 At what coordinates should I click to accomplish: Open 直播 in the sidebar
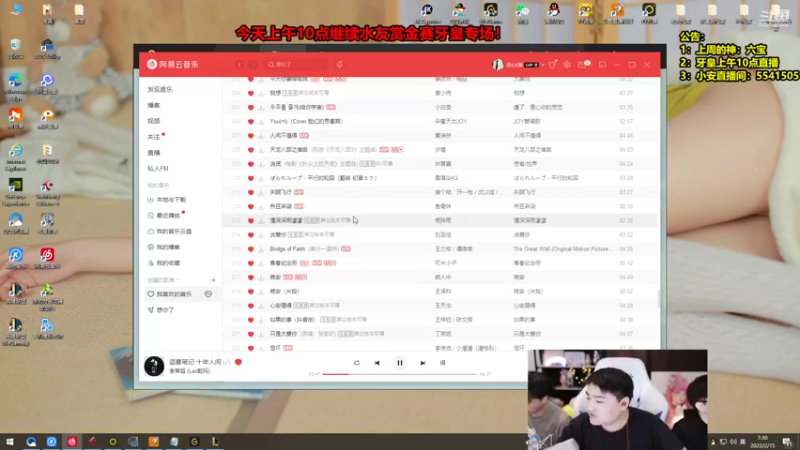point(154,153)
